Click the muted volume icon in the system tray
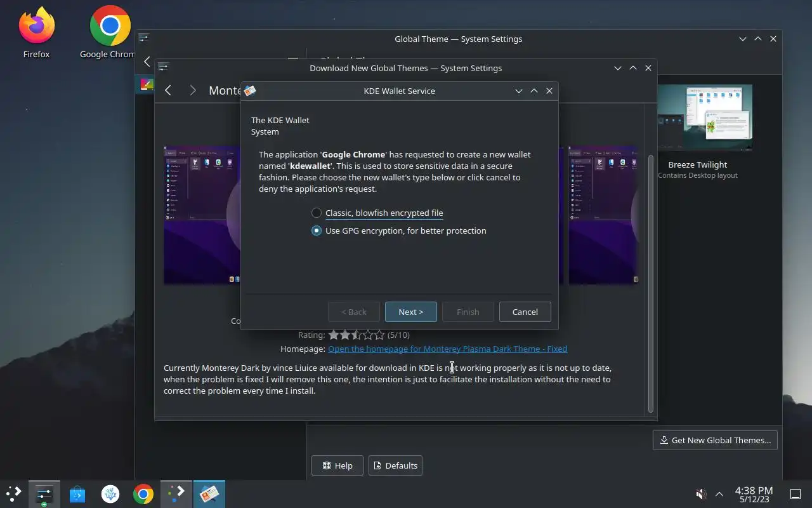 tap(701, 494)
